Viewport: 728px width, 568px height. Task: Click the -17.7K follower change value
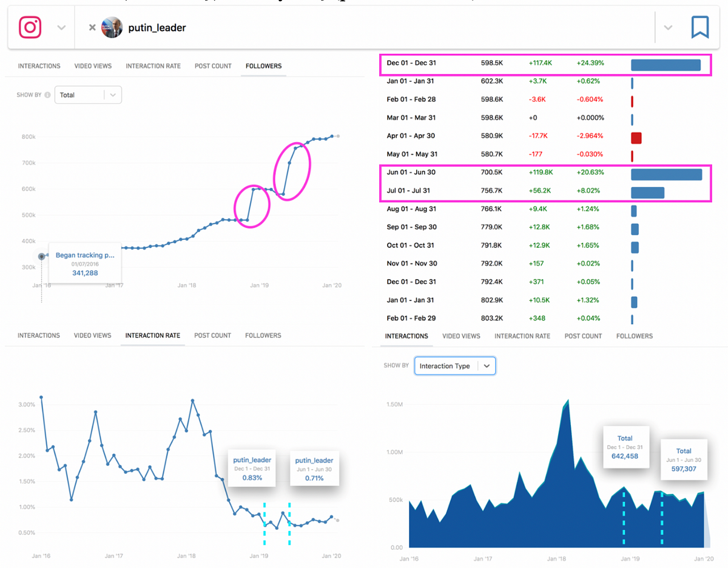click(x=539, y=136)
